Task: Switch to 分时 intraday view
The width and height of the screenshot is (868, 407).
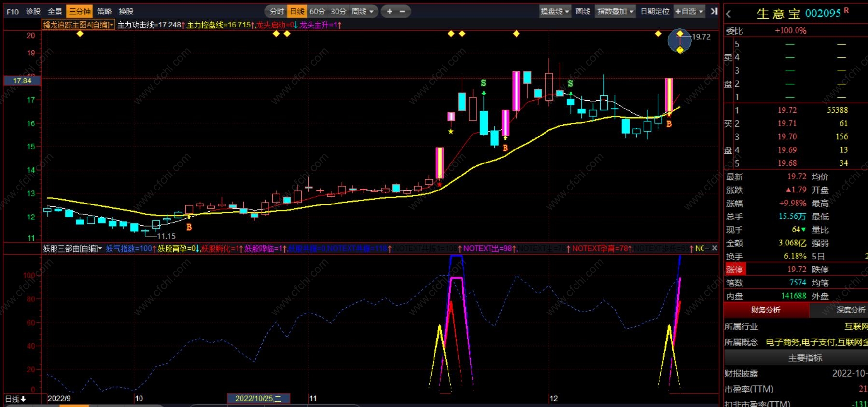Action: [277, 11]
